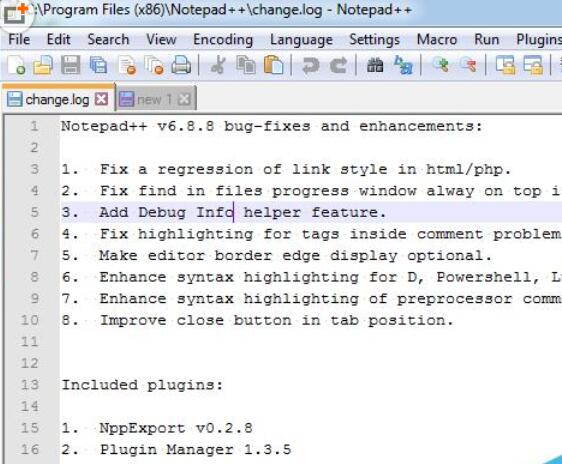Image resolution: width=562 pixels, height=464 pixels.
Task: Click line number 1 in the margin
Action: click(x=34, y=126)
